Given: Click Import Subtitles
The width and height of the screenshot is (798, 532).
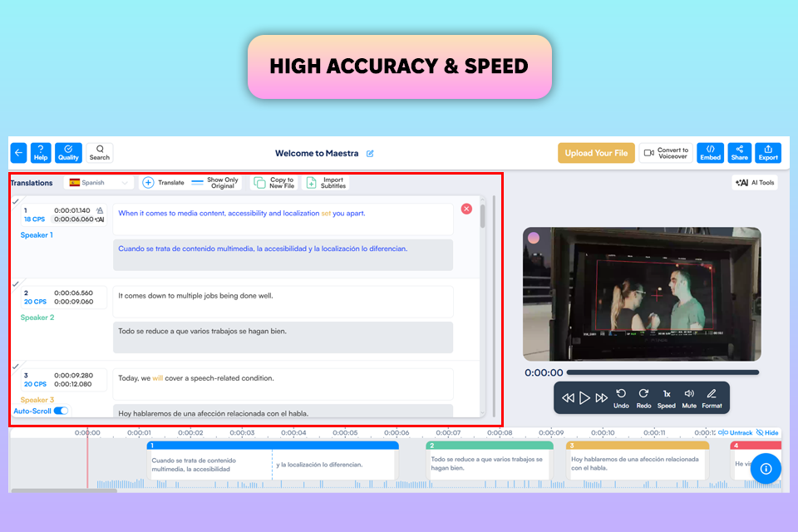Looking at the screenshot, I should (x=326, y=183).
